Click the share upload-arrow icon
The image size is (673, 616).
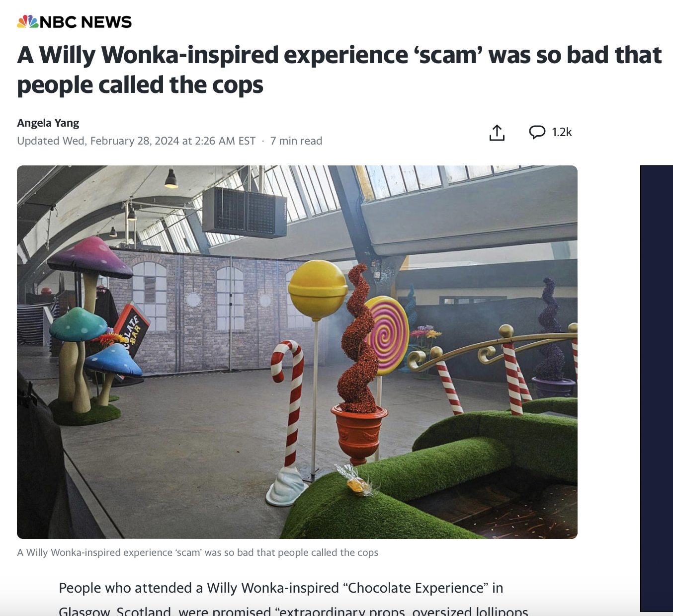[x=497, y=133]
